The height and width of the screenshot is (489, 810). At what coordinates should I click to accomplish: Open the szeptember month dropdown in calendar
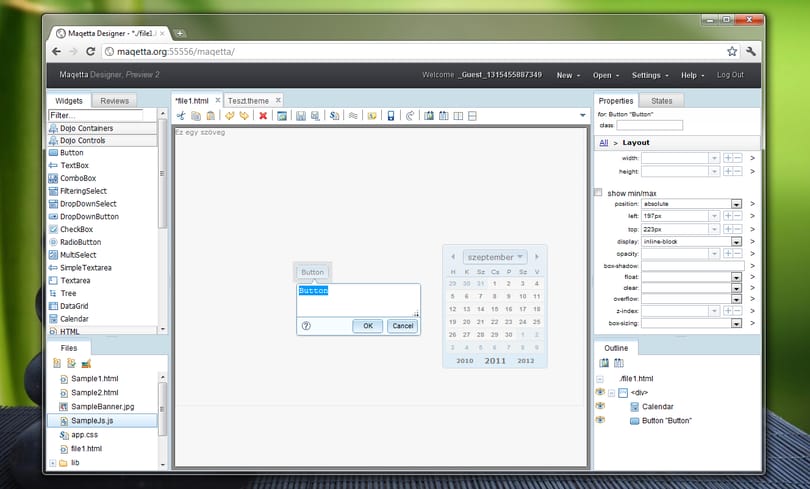click(x=494, y=257)
